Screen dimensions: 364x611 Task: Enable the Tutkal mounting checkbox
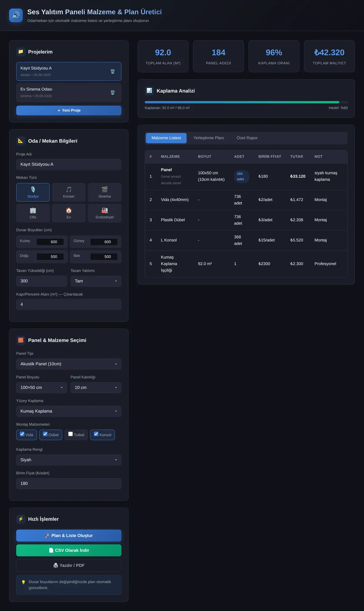coord(71,434)
